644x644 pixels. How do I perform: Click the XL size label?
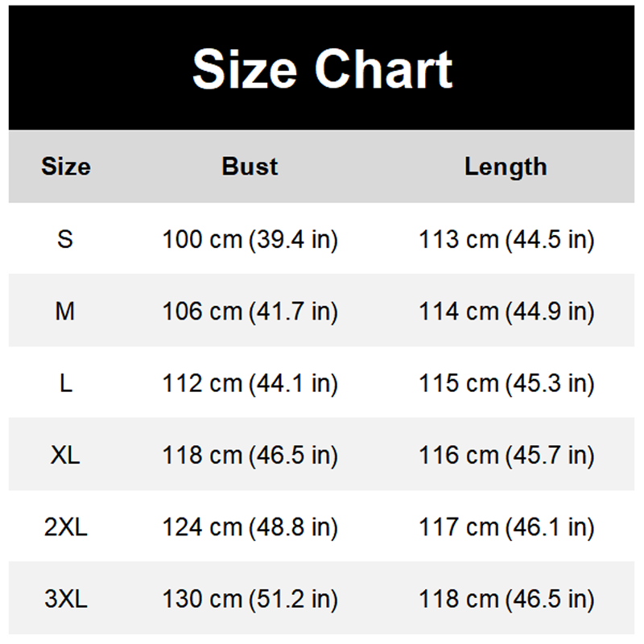[x=65, y=455]
